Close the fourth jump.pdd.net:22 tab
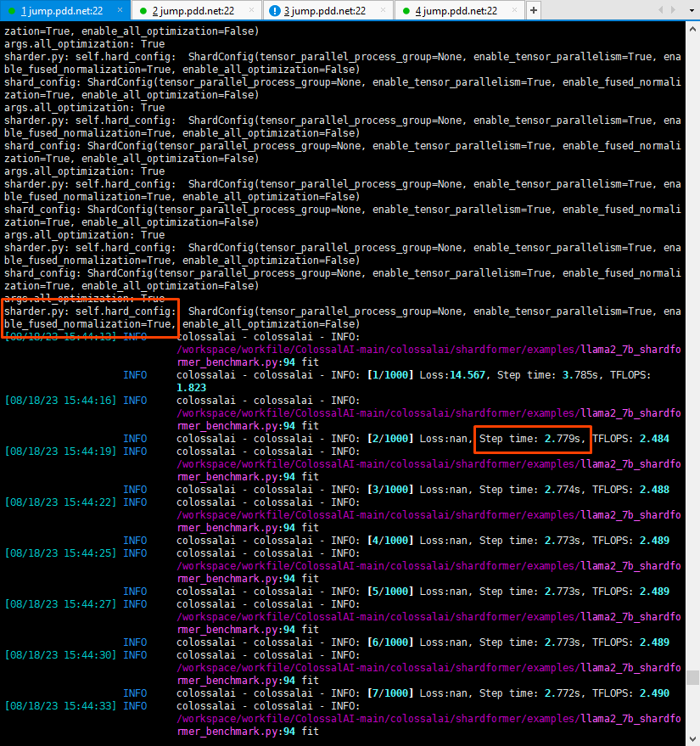Screen dimensions: 700x746 coord(516,10)
